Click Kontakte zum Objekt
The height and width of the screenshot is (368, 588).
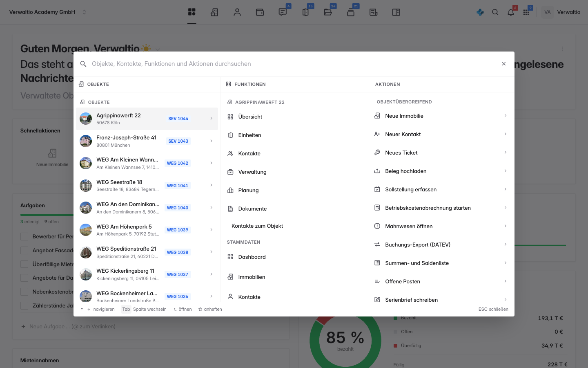(x=257, y=226)
